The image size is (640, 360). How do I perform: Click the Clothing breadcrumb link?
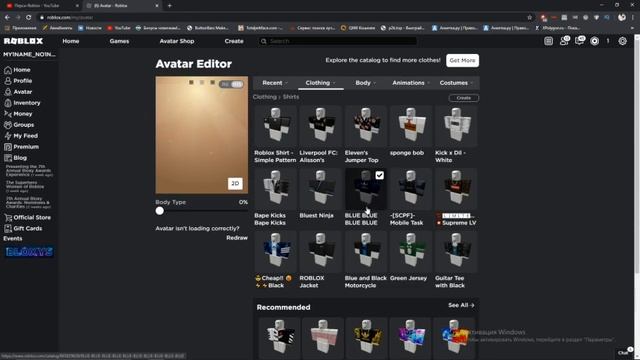click(x=264, y=97)
